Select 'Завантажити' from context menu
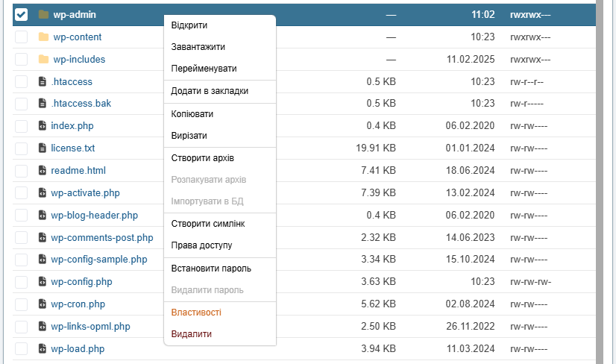Viewport: 616px width, 364px height. [x=198, y=47]
